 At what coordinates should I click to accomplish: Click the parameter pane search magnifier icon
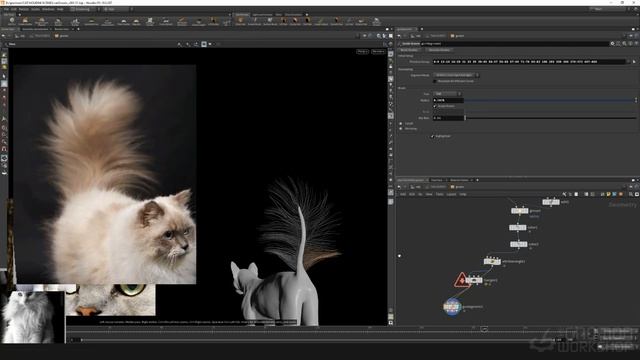pyautogui.click(x=624, y=44)
